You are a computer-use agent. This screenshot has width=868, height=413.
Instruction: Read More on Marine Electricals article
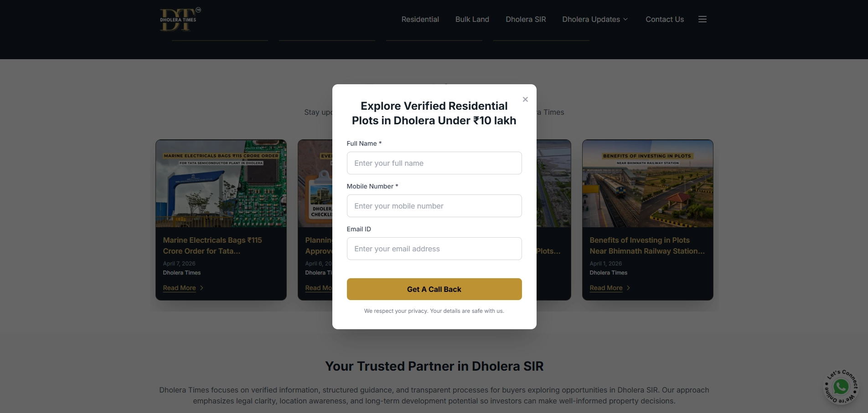[x=179, y=288]
